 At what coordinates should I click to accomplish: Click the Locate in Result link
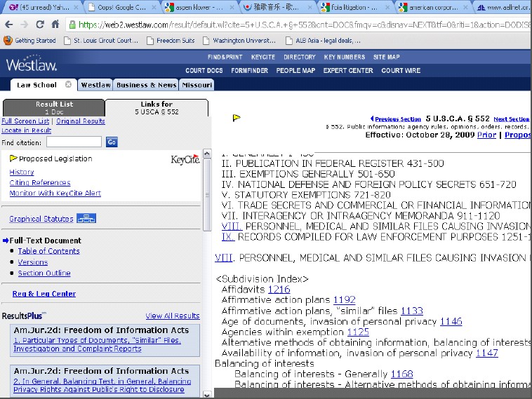click(x=27, y=130)
